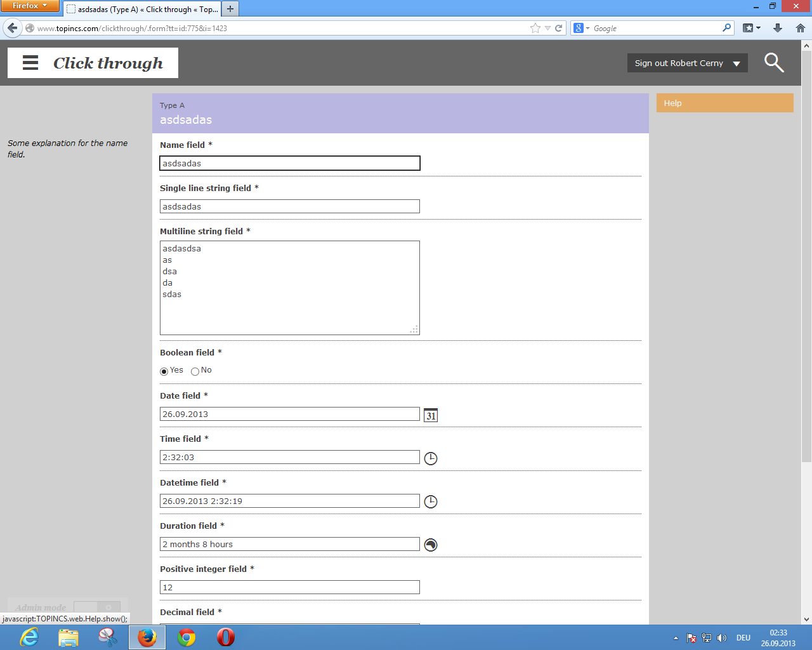Screen dimensions: 812x650
Task: Click the Firefox home icon
Action: point(800,28)
